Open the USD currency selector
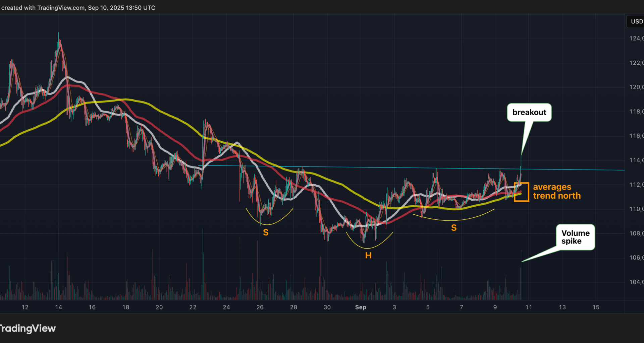Screen dimensions: 644x343 click(636, 21)
